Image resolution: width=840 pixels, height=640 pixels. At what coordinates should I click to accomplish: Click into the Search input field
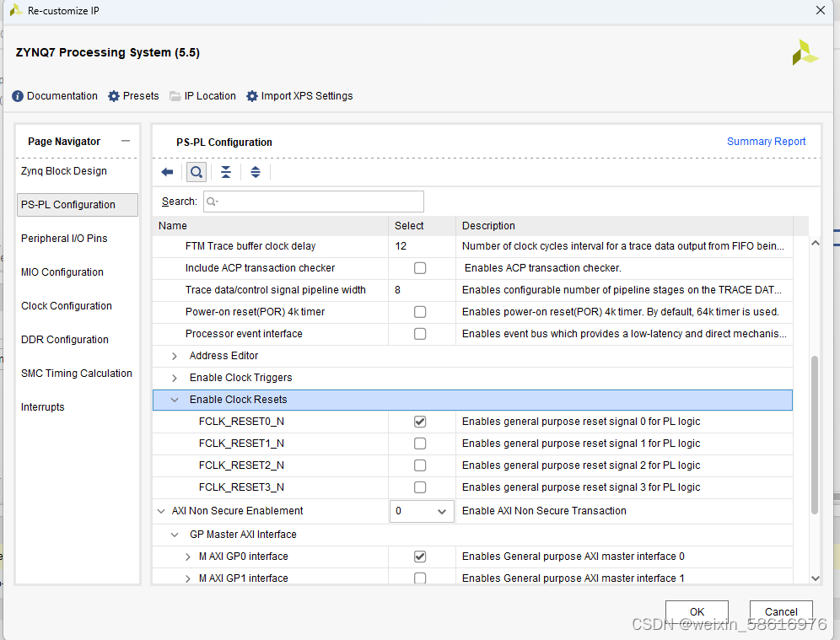click(x=314, y=202)
